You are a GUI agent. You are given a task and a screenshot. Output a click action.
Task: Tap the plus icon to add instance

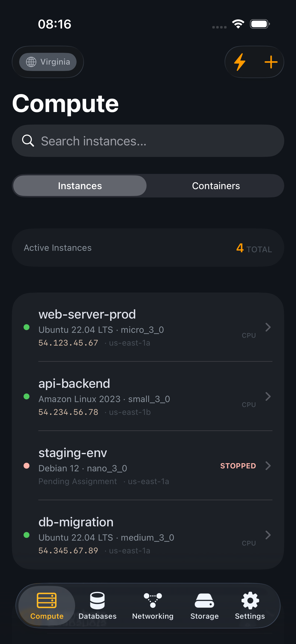pyautogui.click(x=271, y=62)
